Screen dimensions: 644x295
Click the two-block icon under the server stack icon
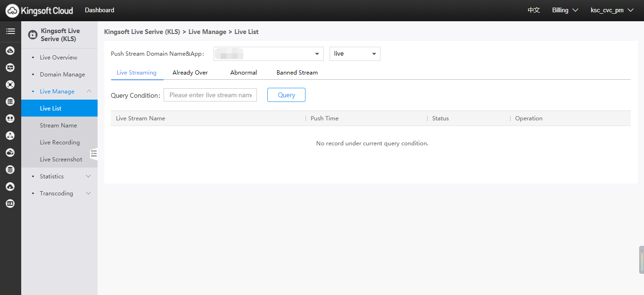(10, 118)
